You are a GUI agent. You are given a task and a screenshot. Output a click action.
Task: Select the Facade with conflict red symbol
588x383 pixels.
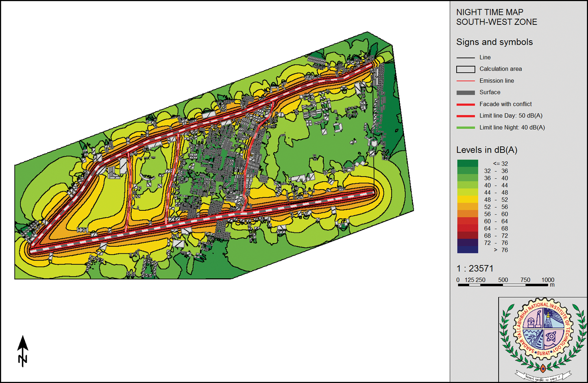466,104
